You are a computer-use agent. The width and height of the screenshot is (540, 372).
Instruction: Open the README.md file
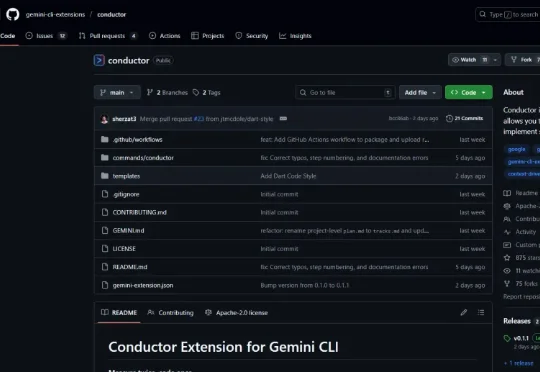pos(130,267)
